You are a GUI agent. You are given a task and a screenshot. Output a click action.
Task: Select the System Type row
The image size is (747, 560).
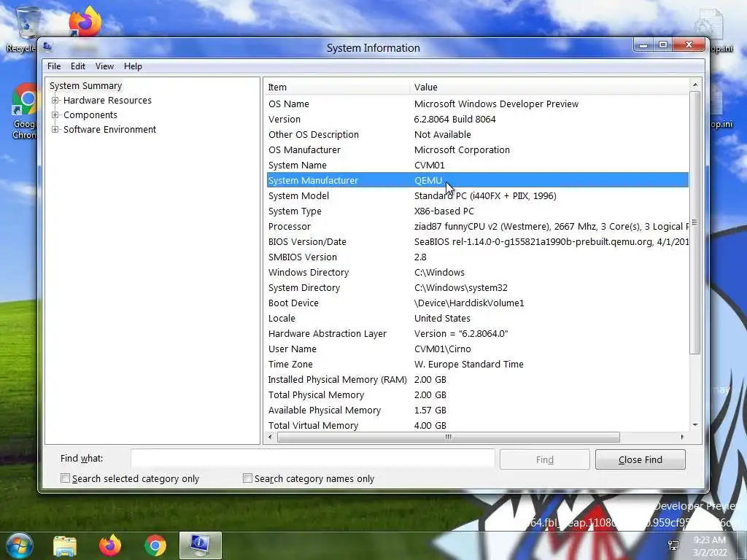coord(477,211)
